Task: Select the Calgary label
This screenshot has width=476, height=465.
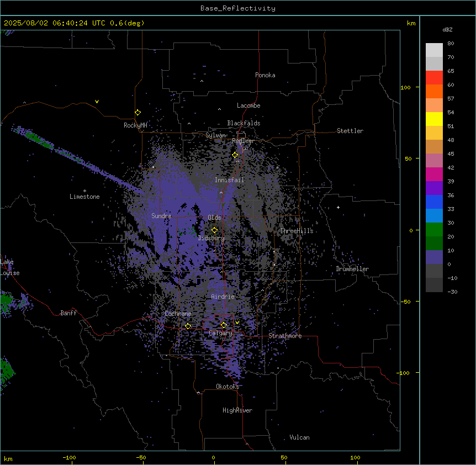Action: point(221,333)
